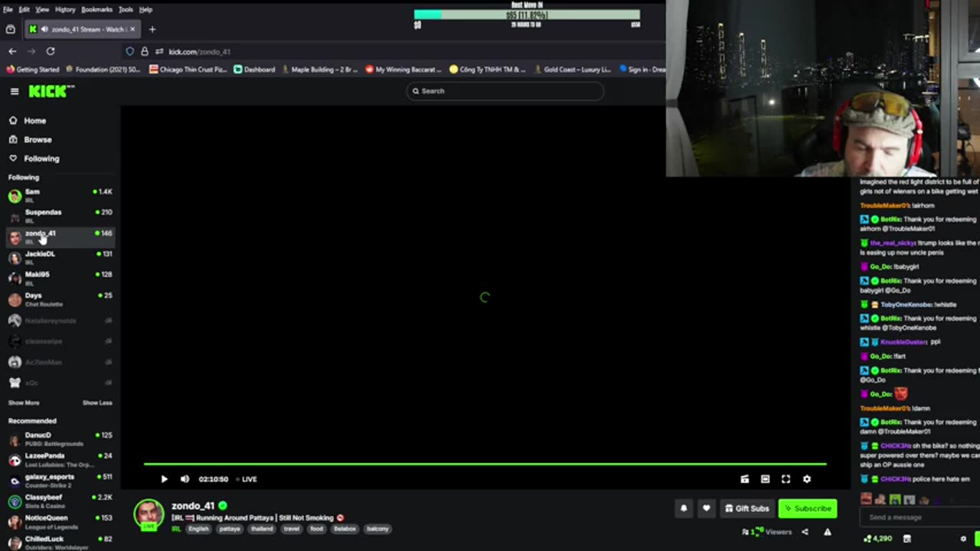This screenshot has width=980, height=551.
Task: Open chat settings gear icon
Action: 963,539
